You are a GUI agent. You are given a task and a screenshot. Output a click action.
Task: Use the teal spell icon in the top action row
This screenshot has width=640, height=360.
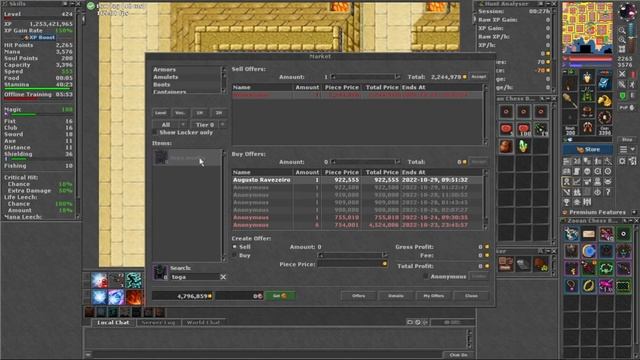point(134,280)
